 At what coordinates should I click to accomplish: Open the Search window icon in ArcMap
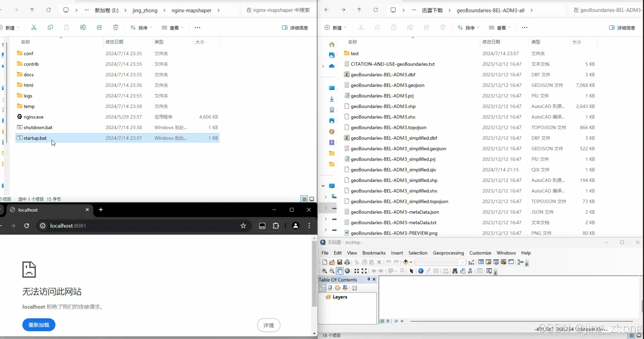click(496, 262)
